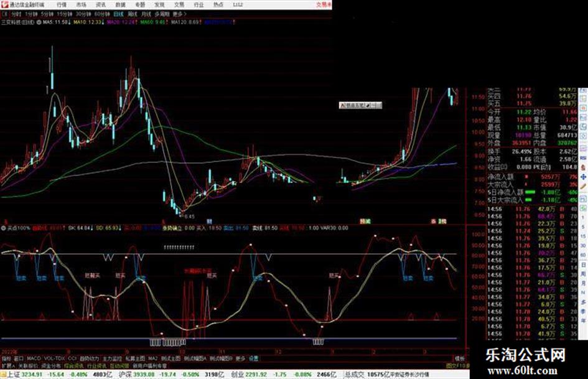Open the 市场 menu
Screen dimensions: 588x379
point(82,4)
